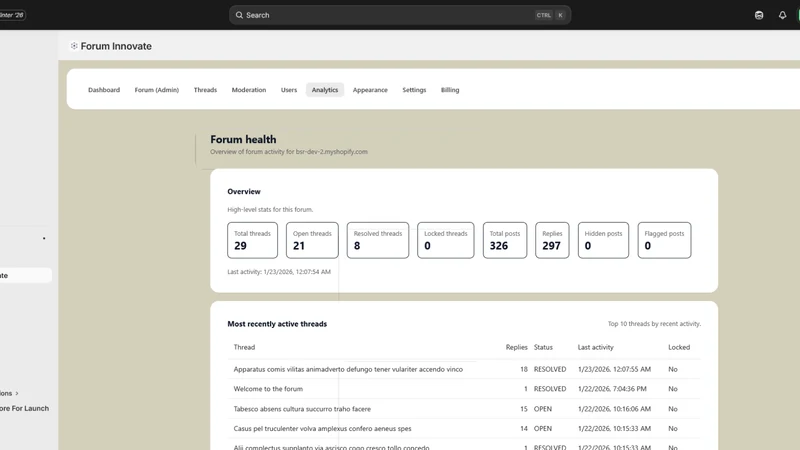Screen dimensions: 800x450
Task: Select the Resolved threads card
Action: [378, 240]
